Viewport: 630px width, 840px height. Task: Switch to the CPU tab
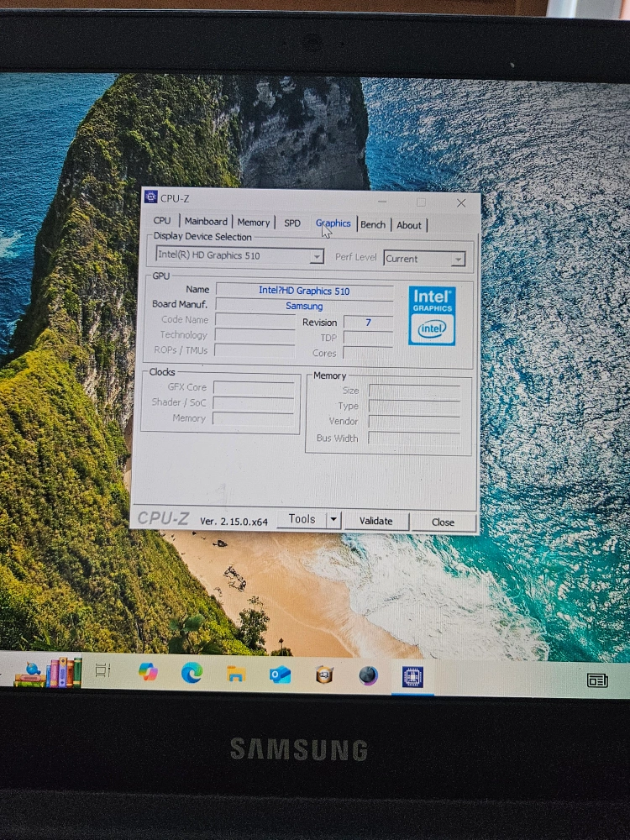[x=162, y=221]
